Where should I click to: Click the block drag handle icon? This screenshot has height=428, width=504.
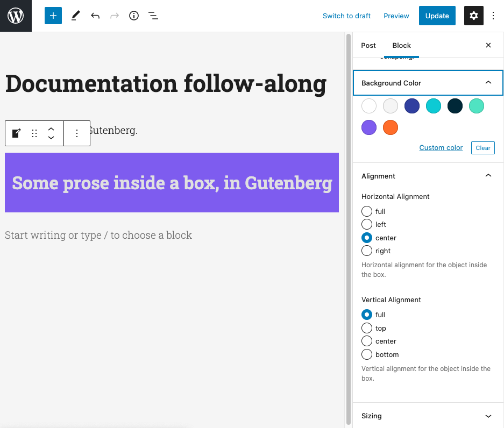34,133
